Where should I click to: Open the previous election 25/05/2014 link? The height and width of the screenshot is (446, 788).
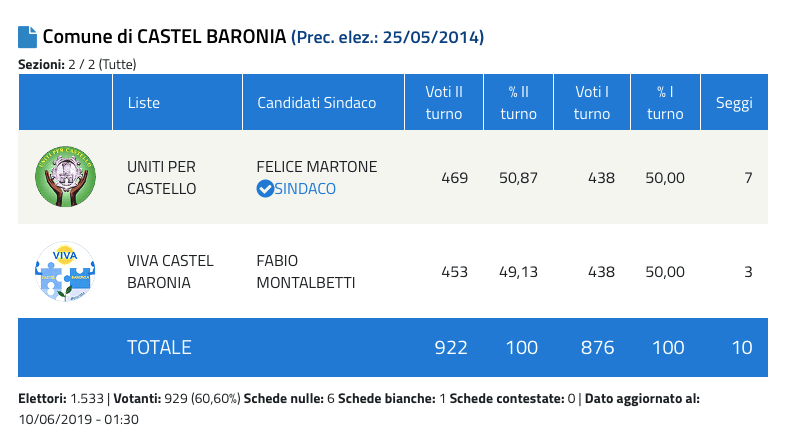(x=387, y=38)
